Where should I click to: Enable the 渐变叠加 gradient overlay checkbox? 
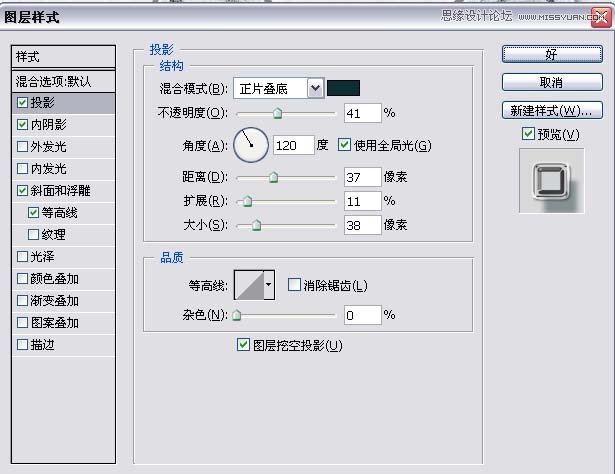22,301
